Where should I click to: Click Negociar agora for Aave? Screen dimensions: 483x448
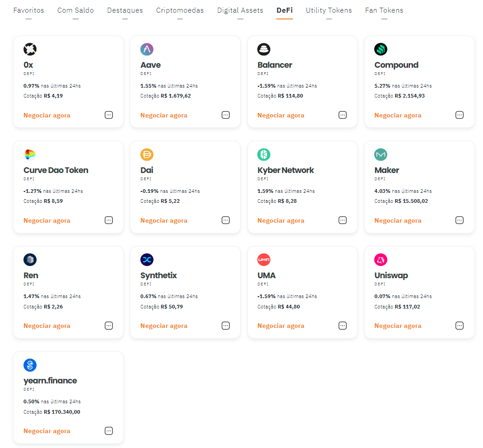point(164,115)
